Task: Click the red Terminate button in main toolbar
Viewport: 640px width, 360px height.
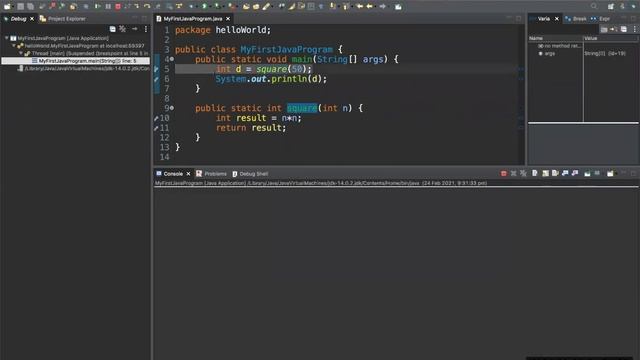Action: pos(118,7)
